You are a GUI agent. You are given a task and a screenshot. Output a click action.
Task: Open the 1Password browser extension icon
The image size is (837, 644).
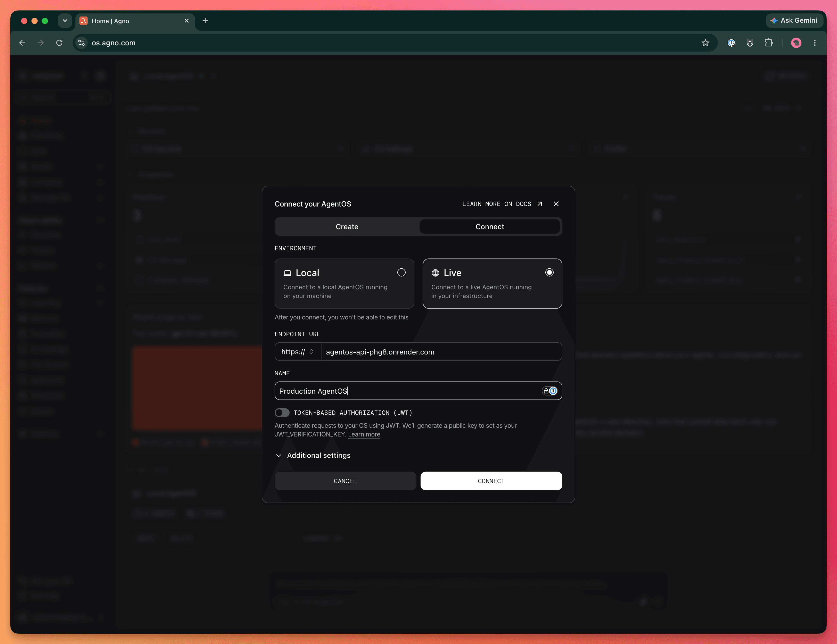pyautogui.click(x=731, y=43)
